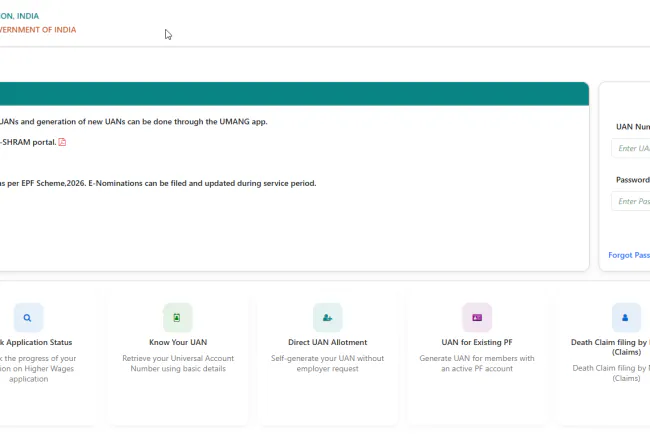Open Direct UAN Allotment card title
The image size is (650, 434).
327,342
